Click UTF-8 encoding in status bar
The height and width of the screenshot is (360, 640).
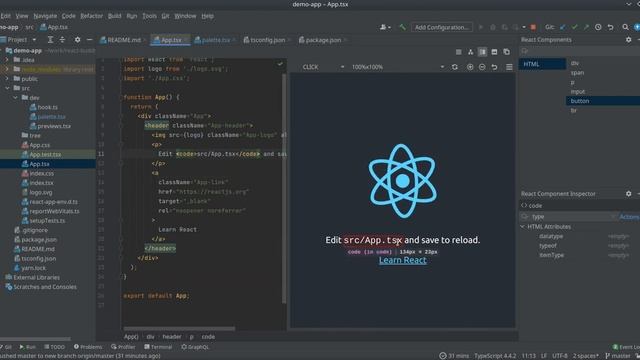pyautogui.click(x=560, y=356)
